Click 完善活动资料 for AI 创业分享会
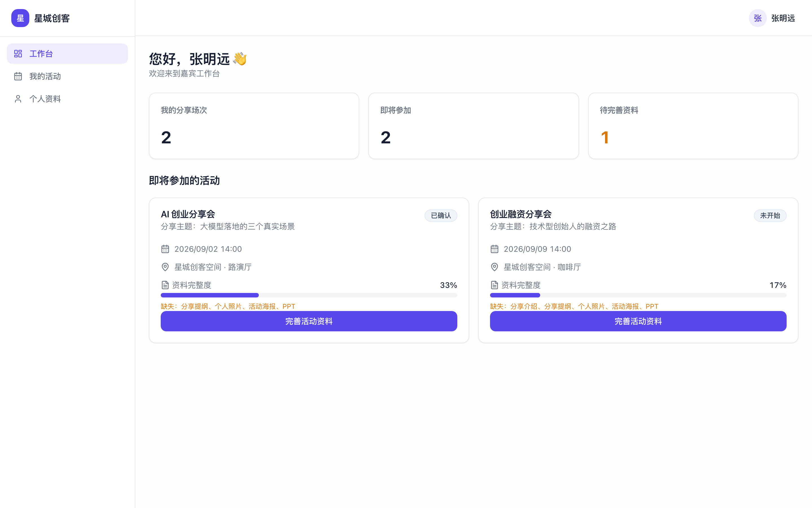This screenshot has width=812, height=508. coord(309,321)
